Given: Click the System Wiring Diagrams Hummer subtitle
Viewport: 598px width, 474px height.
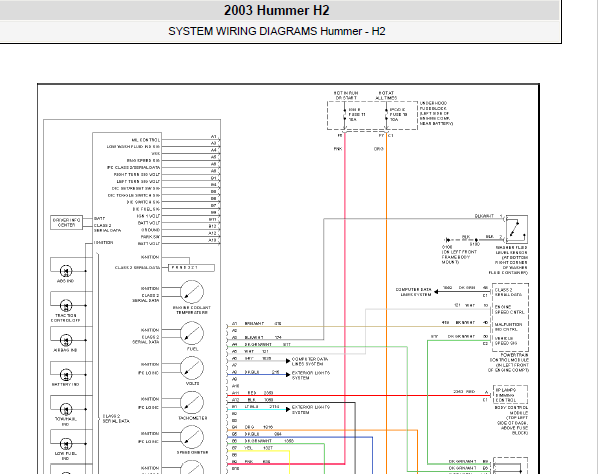Looking at the screenshot, I should coord(276,31).
